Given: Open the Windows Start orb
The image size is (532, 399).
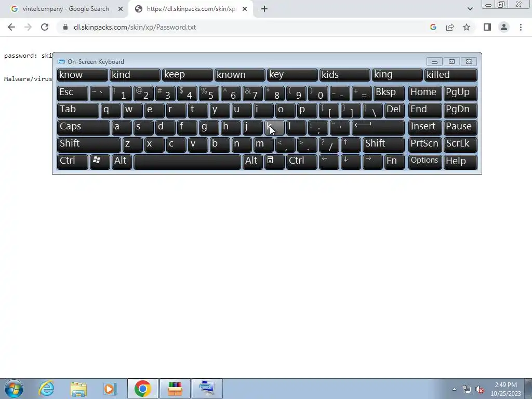Looking at the screenshot, I should pyautogui.click(x=14, y=389).
